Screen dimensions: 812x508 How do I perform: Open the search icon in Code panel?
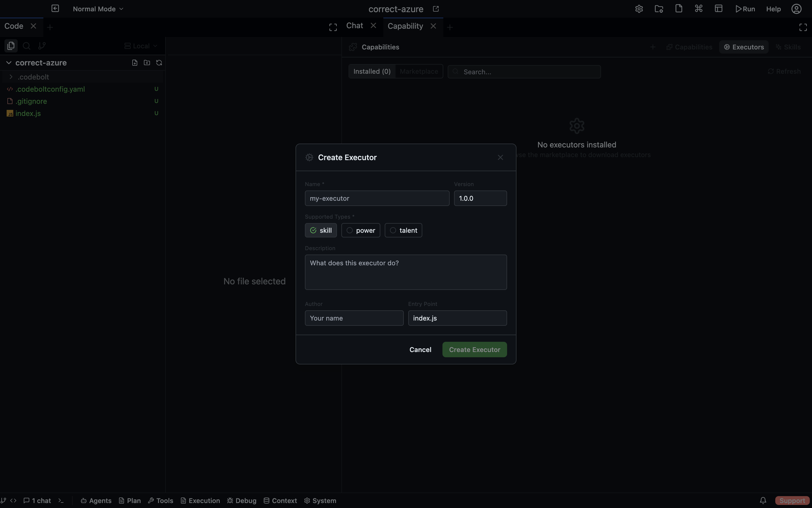27,46
